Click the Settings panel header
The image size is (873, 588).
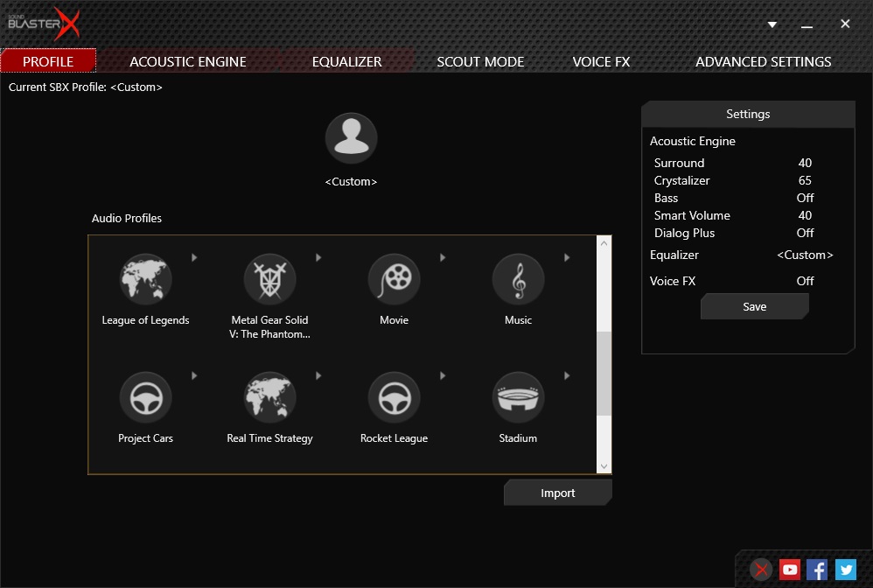tap(748, 114)
